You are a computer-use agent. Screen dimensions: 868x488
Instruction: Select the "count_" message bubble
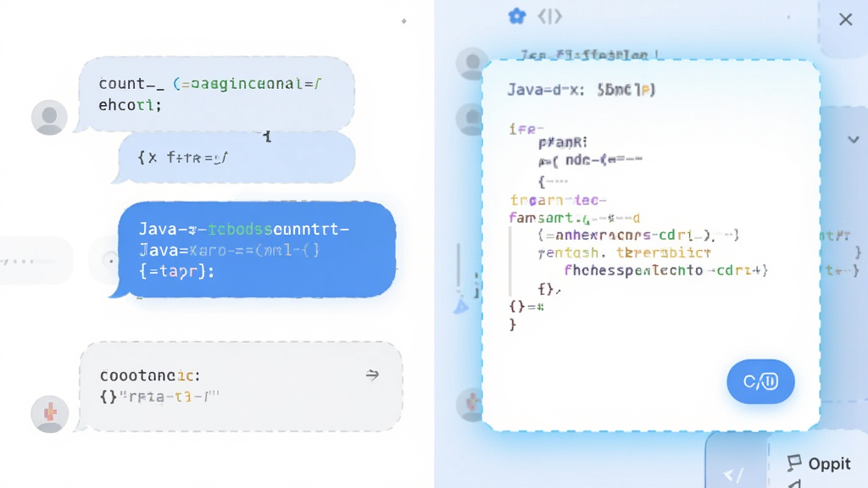216,94
